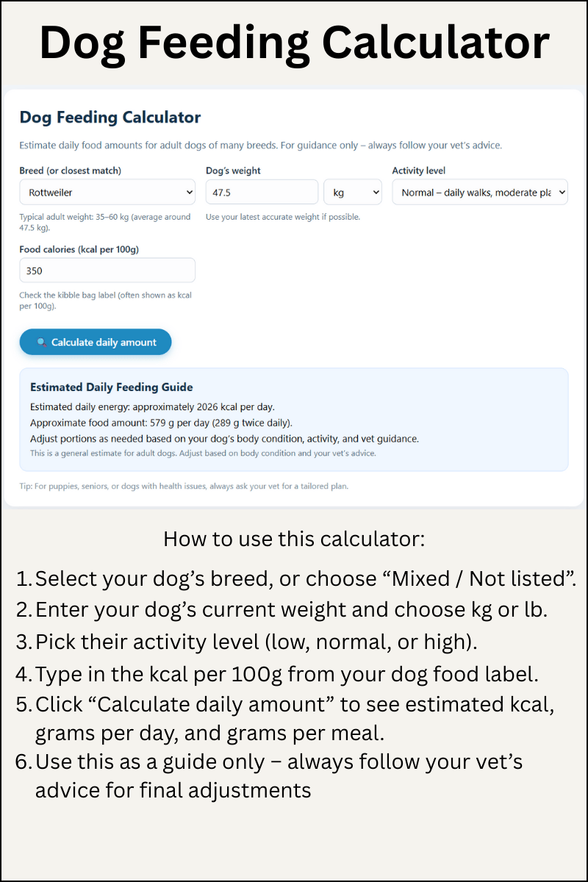Viewport: 588px width, 882px height.
Task: Click the "Food calories (kcal per 100g)" label
Action: click(79, 249)
